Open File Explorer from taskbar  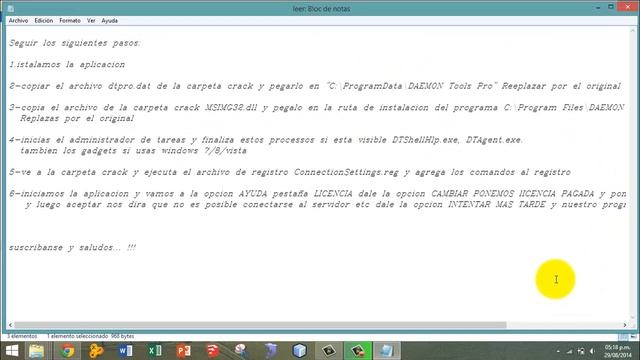pos(37,351)
